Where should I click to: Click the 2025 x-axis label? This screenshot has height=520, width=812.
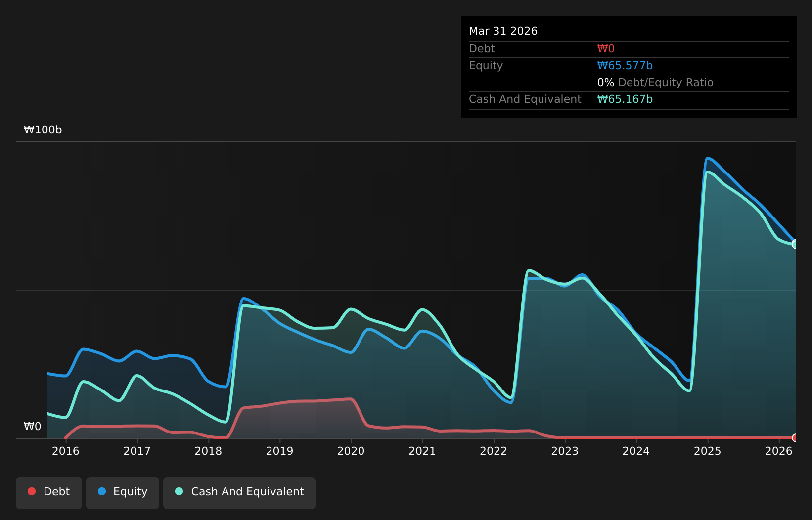[x=708, y=451]
